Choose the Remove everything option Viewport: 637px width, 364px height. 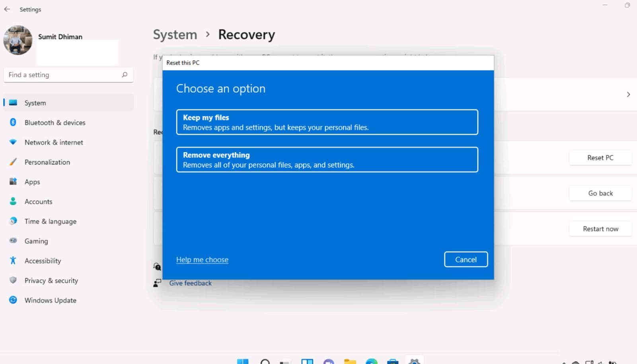click(x=327, y=160)
